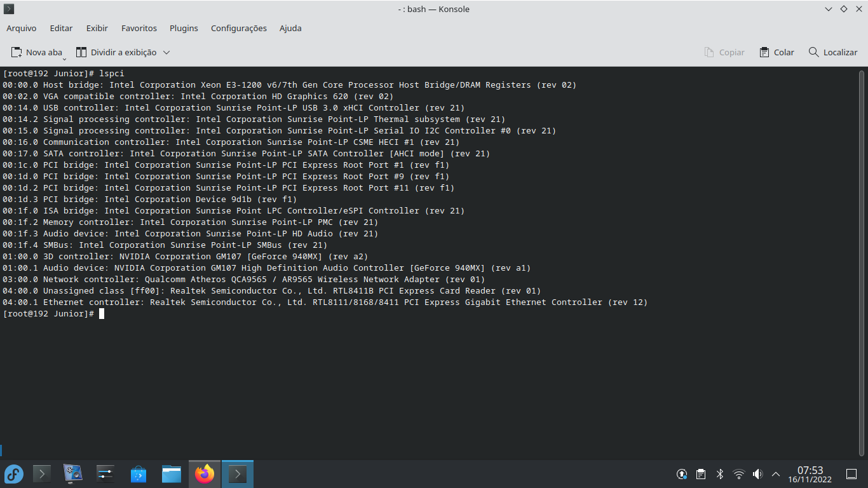
Task: Click the Host bridge line 00:00.0
Action: tap(290, 85)
